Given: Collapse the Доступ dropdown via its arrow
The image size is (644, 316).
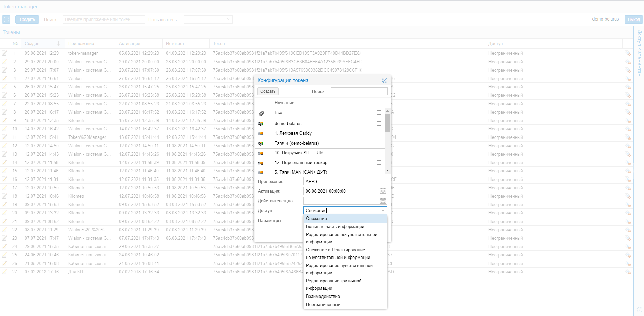Looking at the screenshot, I should 383,210.
